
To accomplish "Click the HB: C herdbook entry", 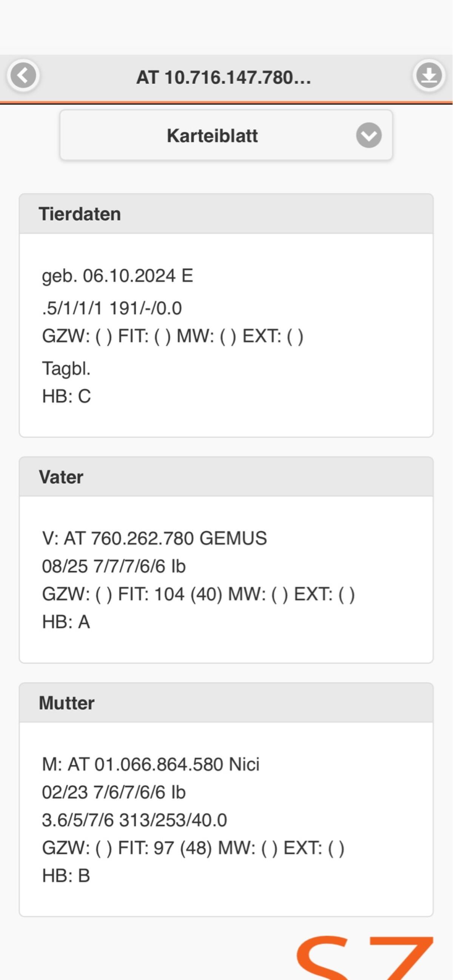I will 66,396.
